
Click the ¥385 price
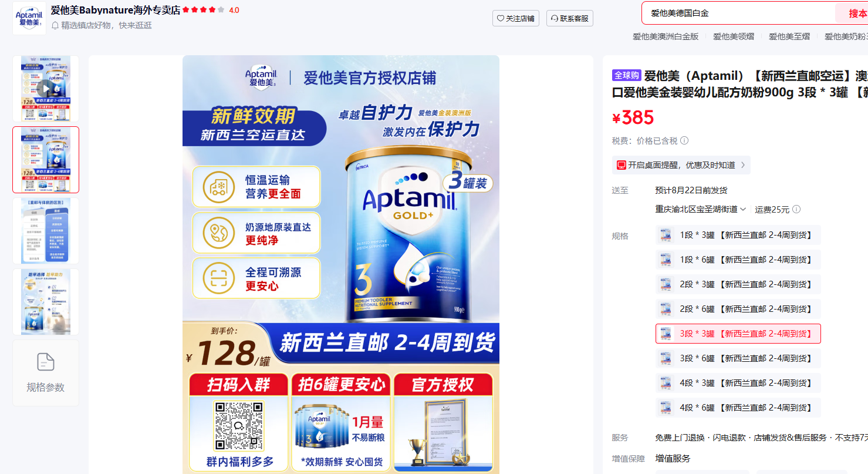[x=633, y=117]
